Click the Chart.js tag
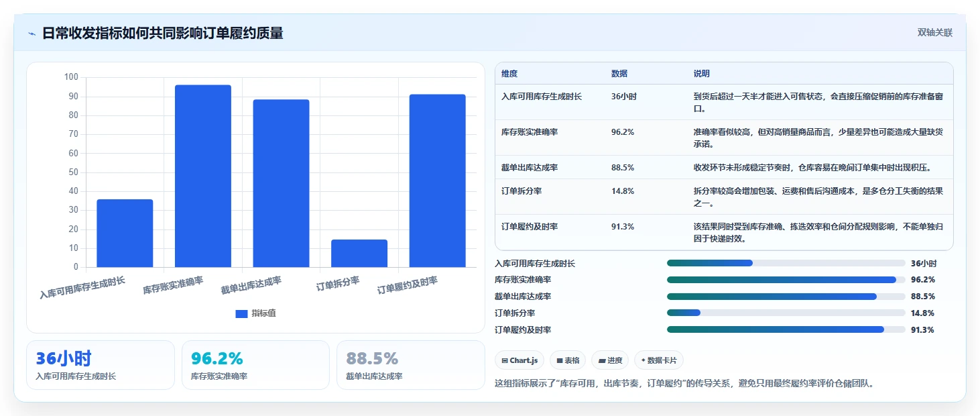This screenshot has height=416, width=980. (x=519, y=360)
